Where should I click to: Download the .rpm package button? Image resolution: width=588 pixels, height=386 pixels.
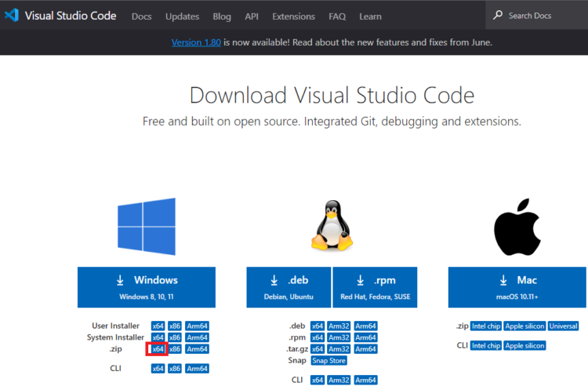375,287
